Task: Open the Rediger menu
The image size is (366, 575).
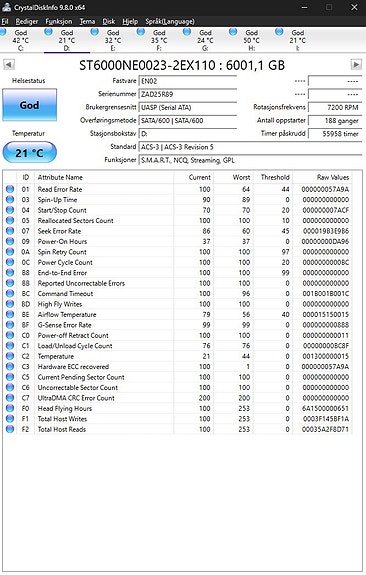Action: (27, 22)
